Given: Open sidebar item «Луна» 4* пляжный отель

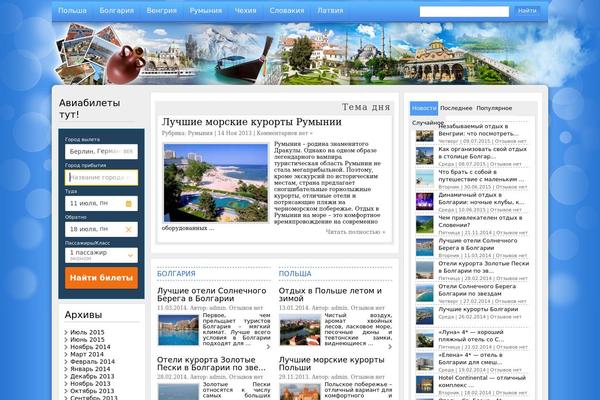Looking at the screenshot, I should pyautogui.click(x=471, y=336).
